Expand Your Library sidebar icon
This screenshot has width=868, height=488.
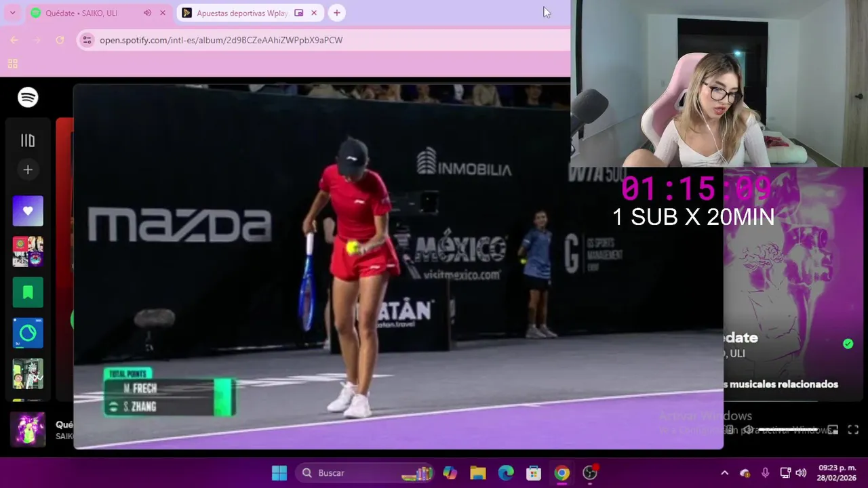28,140
